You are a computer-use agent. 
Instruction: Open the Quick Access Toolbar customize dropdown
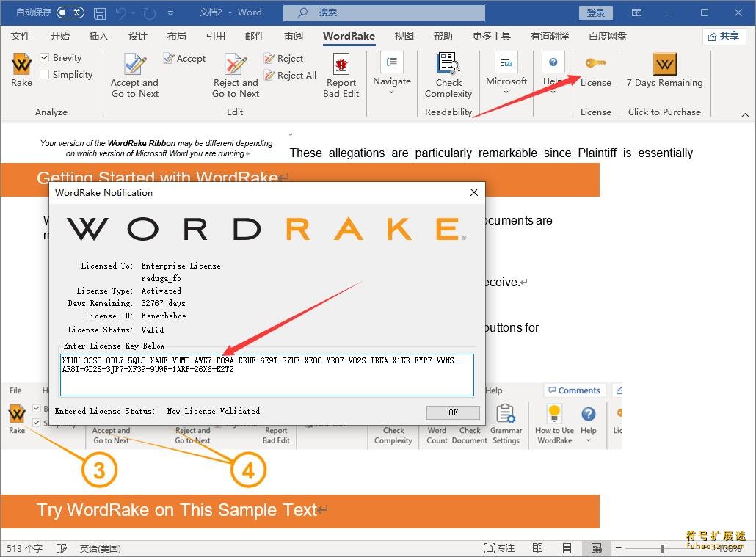[170, 13]
